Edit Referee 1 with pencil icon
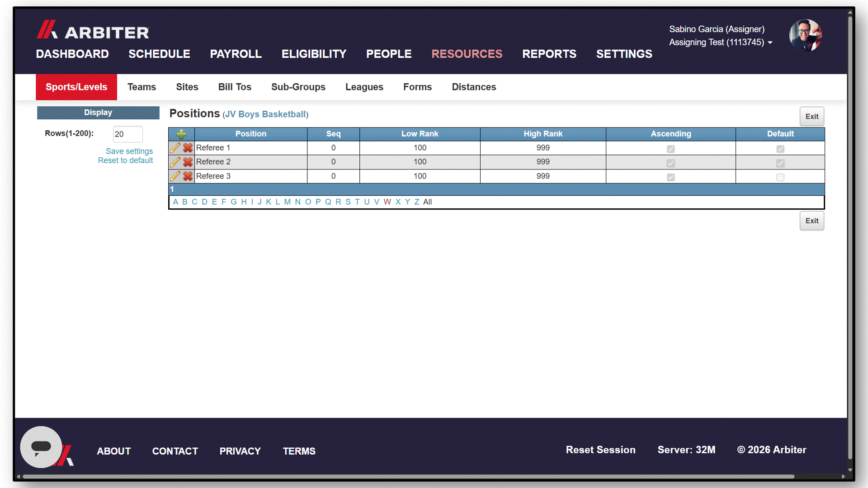This screenshot has width=868, height=488. click(175, 148)
